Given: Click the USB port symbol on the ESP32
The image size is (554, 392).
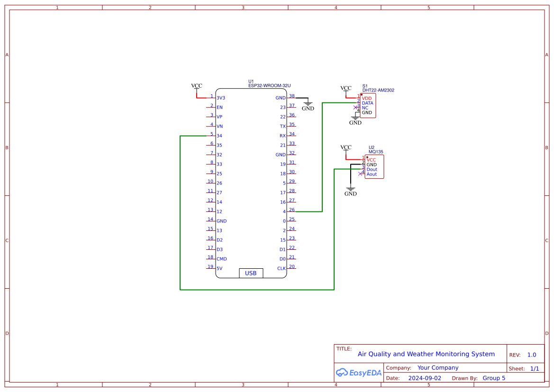Looking at the screenshot, I should pyautogui.click(x=251, y=273).
